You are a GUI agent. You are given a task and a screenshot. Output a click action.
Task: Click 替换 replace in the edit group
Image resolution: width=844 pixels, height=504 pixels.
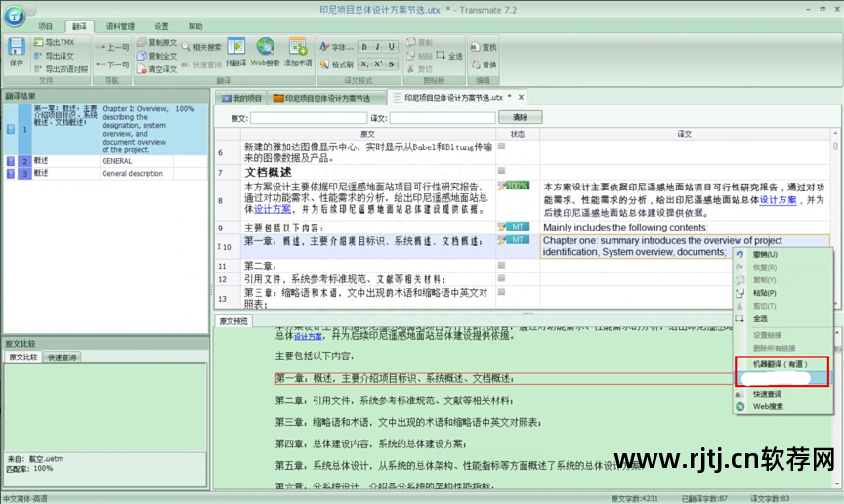(484, 64)
